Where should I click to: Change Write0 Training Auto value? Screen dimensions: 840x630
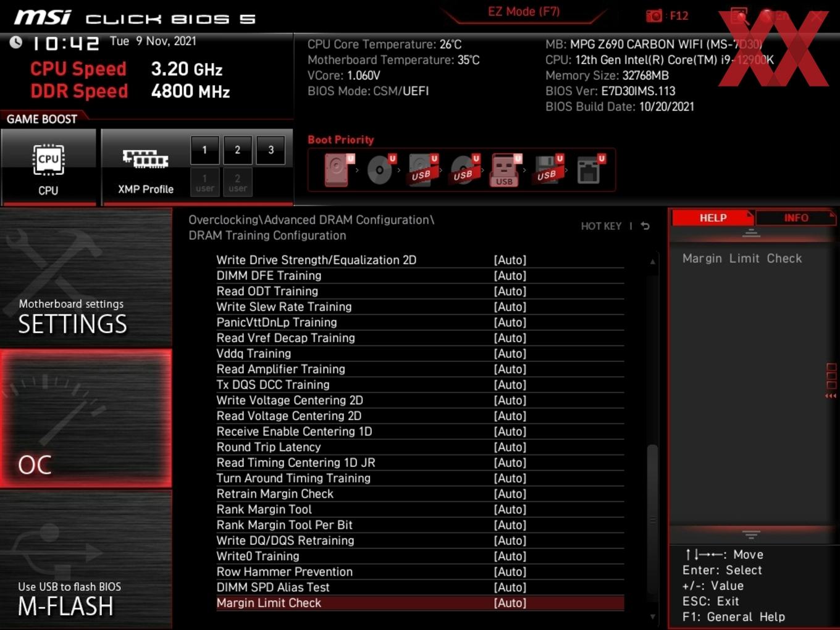click(x=510, y=556)
